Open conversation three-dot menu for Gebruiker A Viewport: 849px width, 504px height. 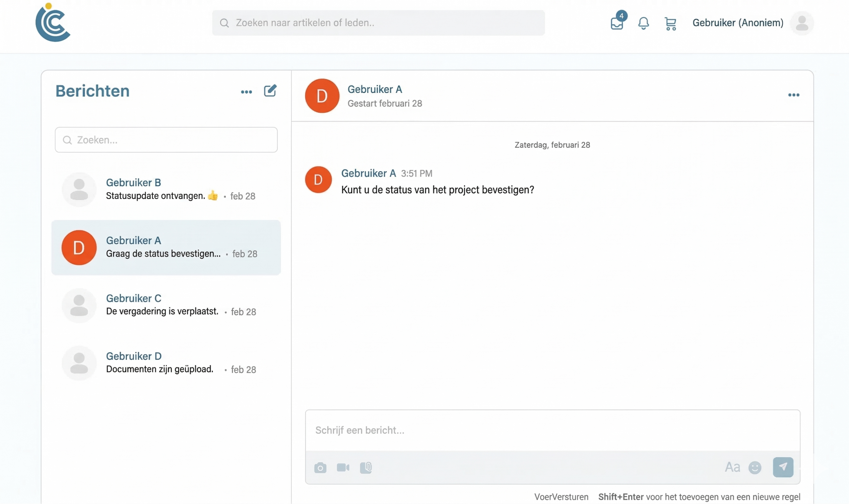[793, 95]
